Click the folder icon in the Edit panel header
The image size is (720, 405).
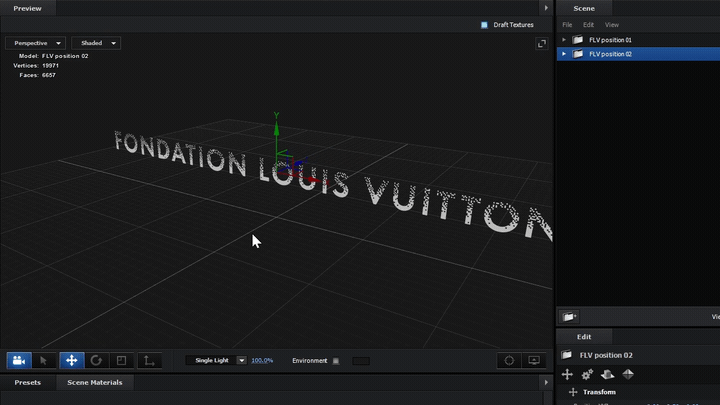567,355
